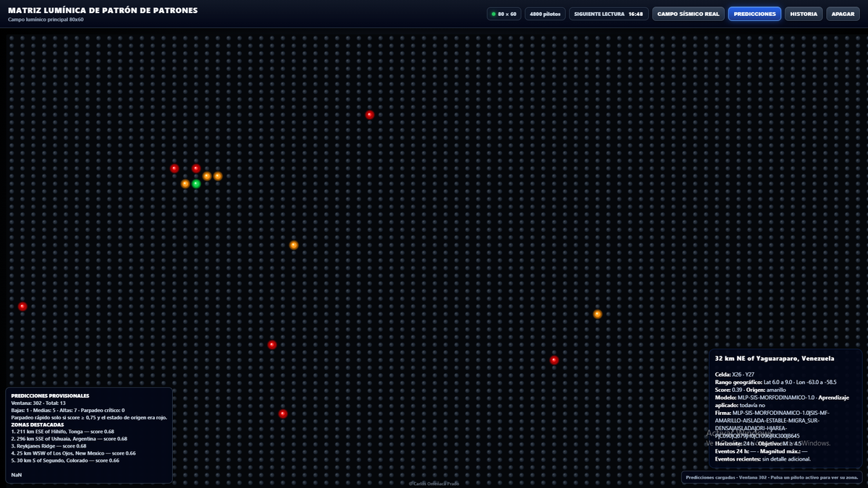The height and width of the screenshot is (488, 868).
Task: Click the 4800 pilotos counter badge
Action: pos(545,14)
